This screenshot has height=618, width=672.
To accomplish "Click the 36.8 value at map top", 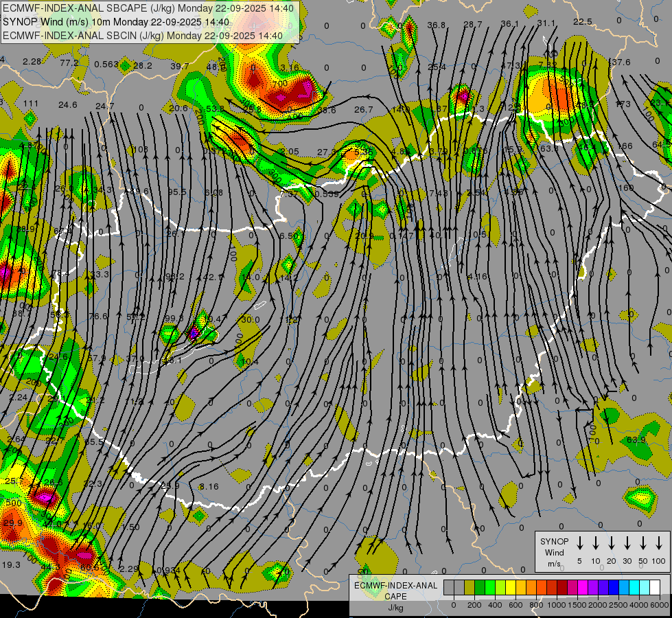I will [x=437, y=25].
